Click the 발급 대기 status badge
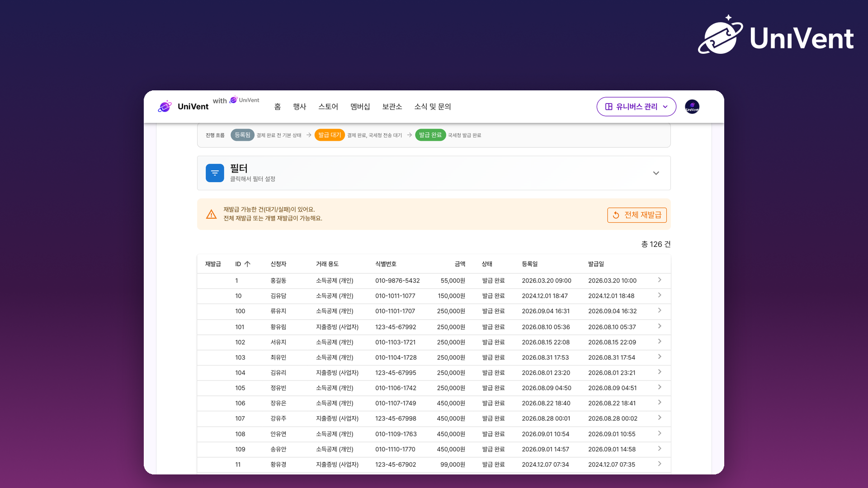The width and height of the screenshot is (868, 488). [330, 135]
